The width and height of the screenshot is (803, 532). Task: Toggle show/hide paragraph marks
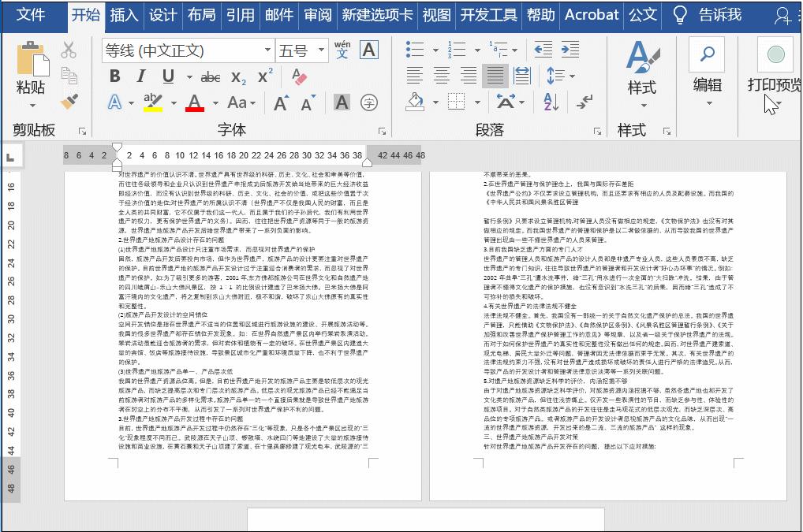[x=583, y=102]
